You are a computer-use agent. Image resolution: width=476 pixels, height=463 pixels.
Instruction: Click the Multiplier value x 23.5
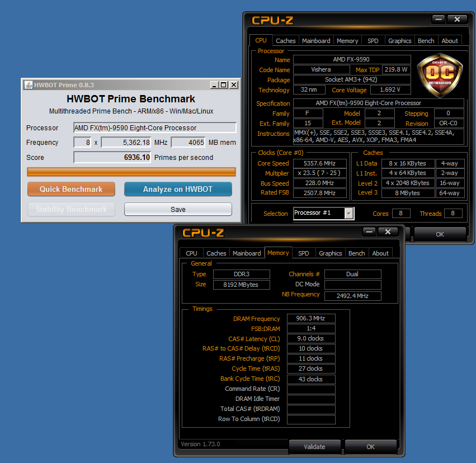click(319, 173)
